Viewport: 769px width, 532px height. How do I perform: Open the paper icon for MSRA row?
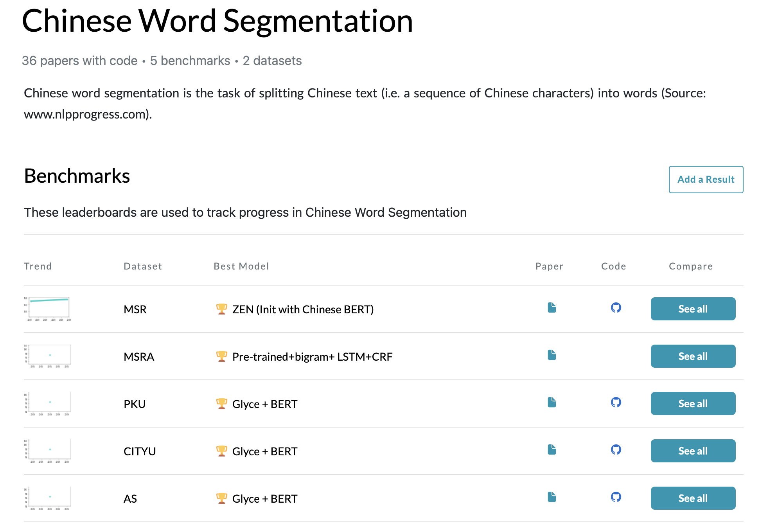pos(552,355)
